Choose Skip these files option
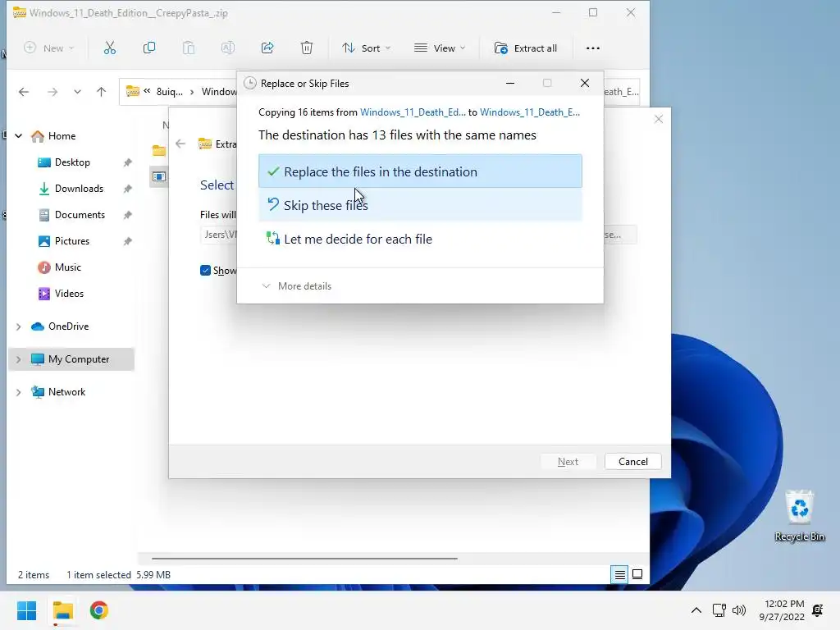 [420, 205]
